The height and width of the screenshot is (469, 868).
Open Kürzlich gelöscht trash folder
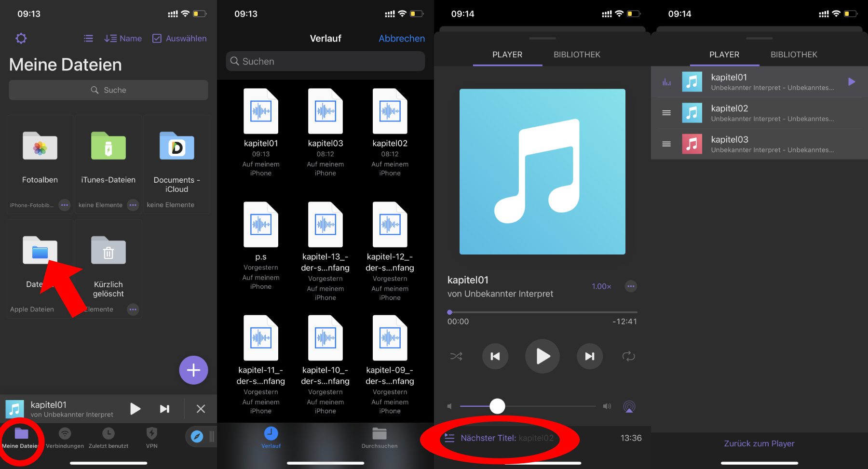pyautogui.click(x=108, y=251)
